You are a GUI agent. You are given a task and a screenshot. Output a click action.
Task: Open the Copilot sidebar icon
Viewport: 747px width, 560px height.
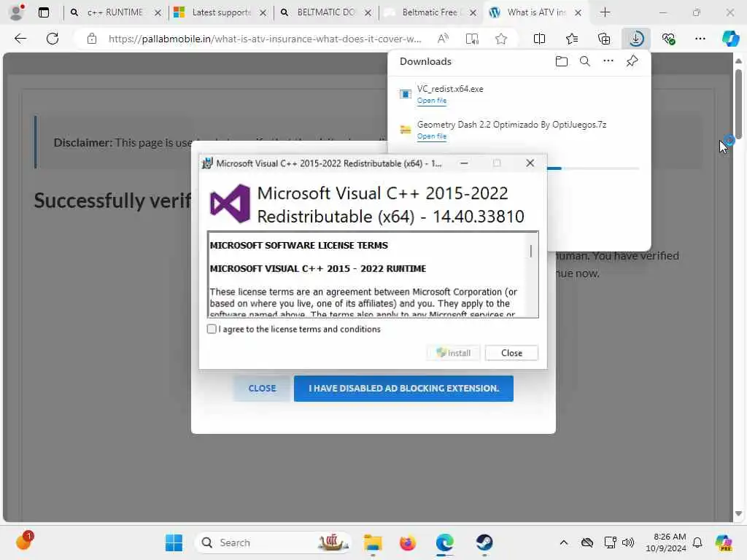pyautogui.click(x=730, y=39)
